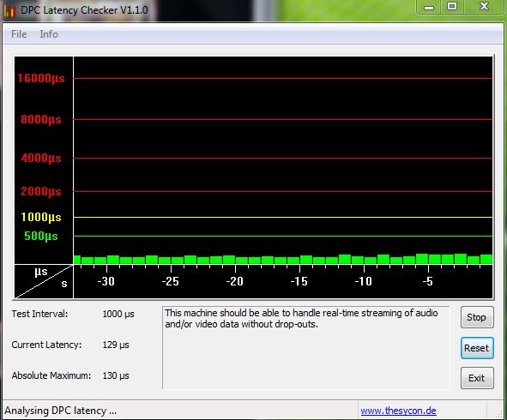Click the Current Latency 129 µs value
The image size is (507, 420).
[116, 345]
